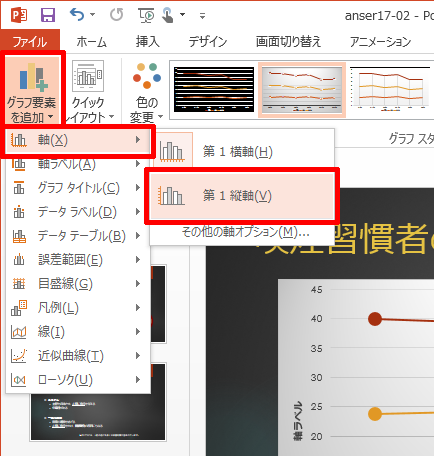Click the trendline icon beside 近似曲線(T)
The width and height of the screenshot is (434, 456).
(19, 356)
